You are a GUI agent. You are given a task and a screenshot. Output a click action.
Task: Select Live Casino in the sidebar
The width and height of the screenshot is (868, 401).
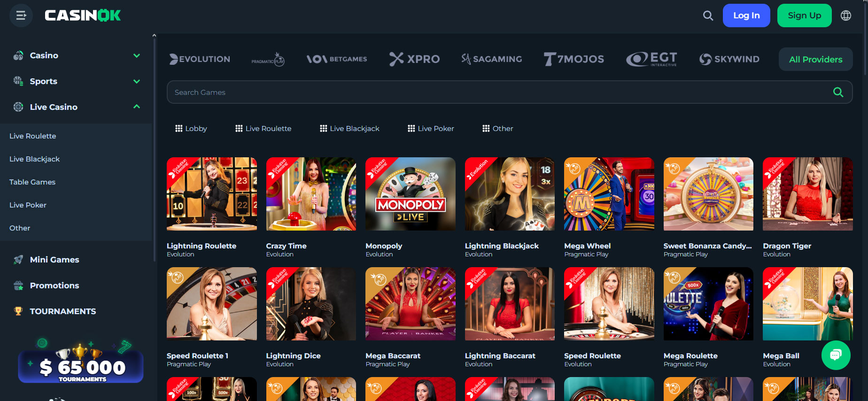54,107
